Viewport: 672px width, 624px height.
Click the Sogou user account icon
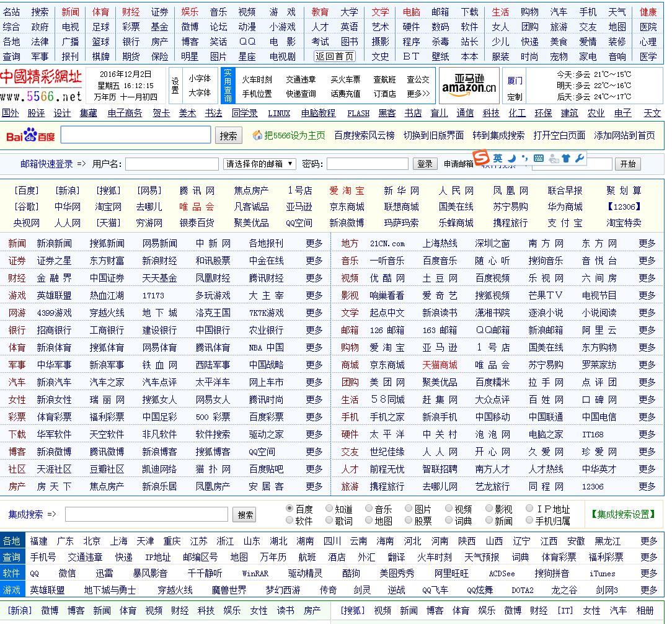coord(554,158)
